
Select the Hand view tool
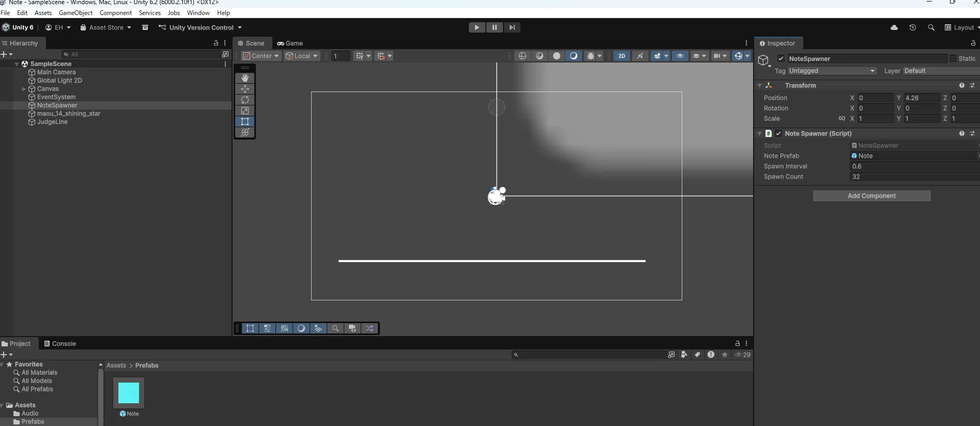pyautogui.click(x=245, y=78)
